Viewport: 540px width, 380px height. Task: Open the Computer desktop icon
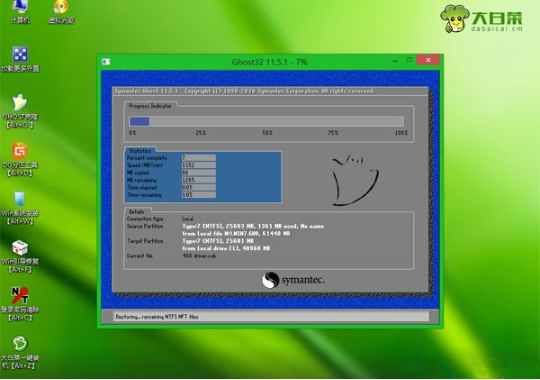pos(20,11)
